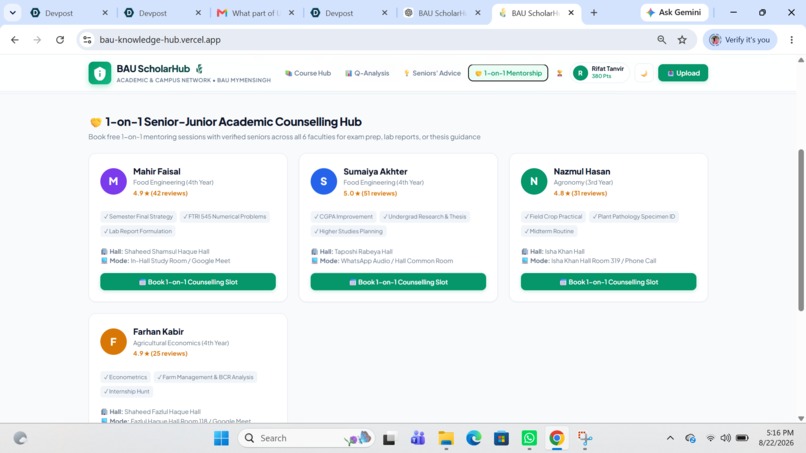Click Nazmul Hasan's 4.8 star rating
Image resolution: width=806 pixels, height=453 pixels.
tap(580, 193)
